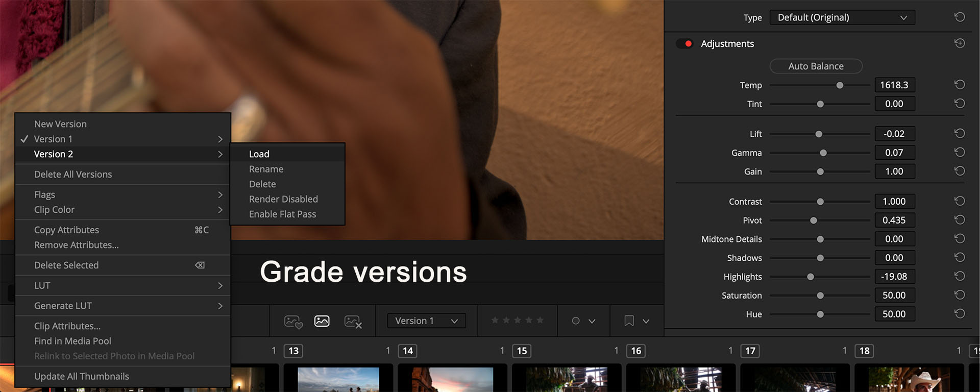Toggle the Adjustments enable switch
Screen dimensions: 980x392
[684, 44]
